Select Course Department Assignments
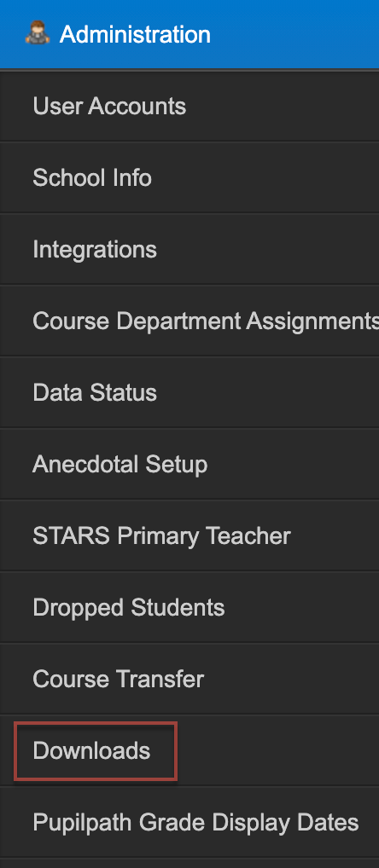This screenshot has width=379, height=868. 206,321
